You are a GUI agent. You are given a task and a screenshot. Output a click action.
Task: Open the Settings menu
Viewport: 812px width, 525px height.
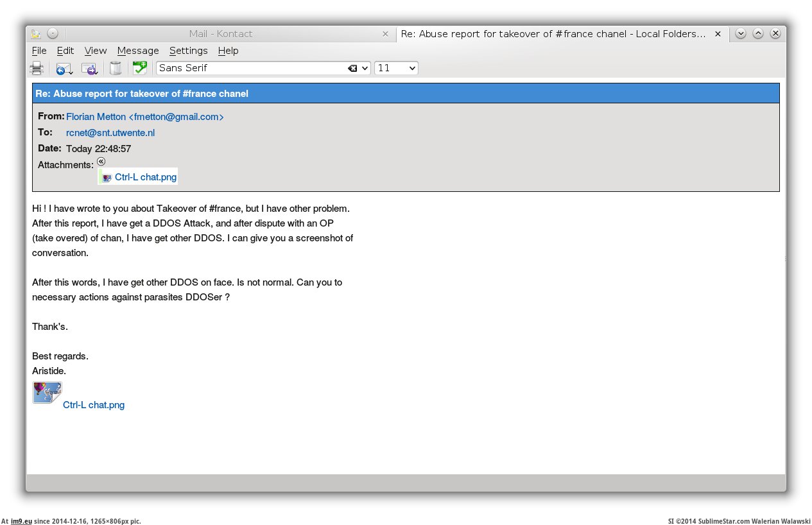coord(188,51)
